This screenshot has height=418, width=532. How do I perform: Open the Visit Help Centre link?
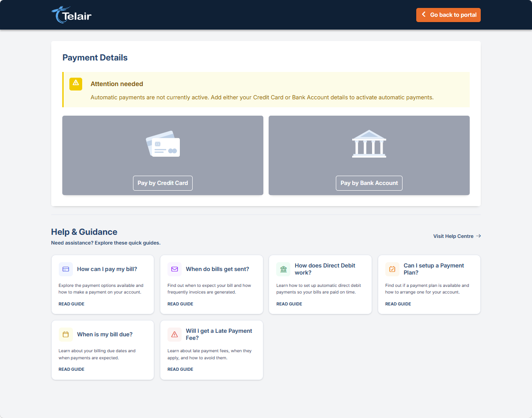[457, 236]
